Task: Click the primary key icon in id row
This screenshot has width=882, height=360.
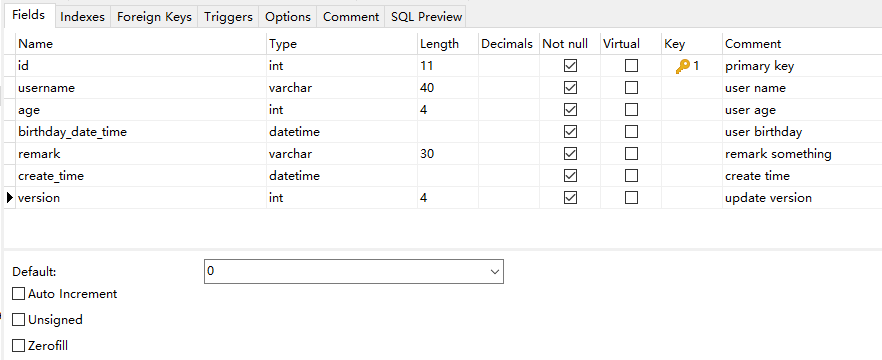Action: coord(683,66)
